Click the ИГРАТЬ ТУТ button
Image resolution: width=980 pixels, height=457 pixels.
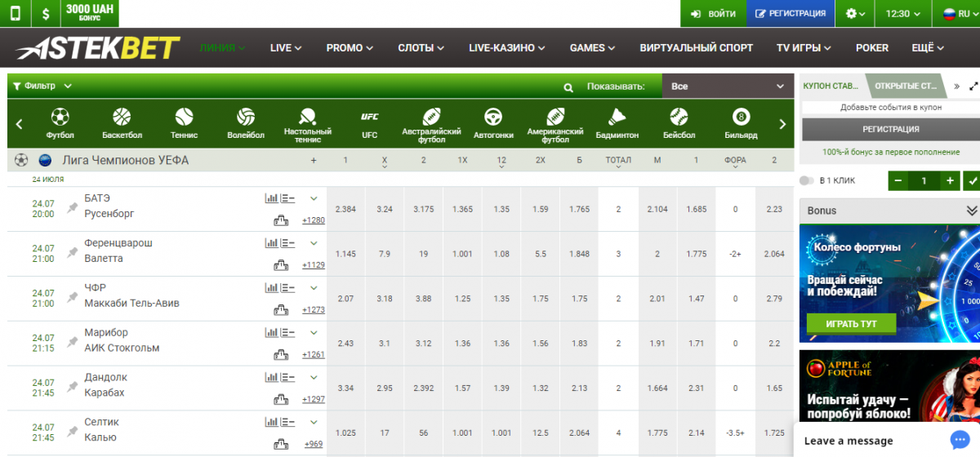(851, 324)
